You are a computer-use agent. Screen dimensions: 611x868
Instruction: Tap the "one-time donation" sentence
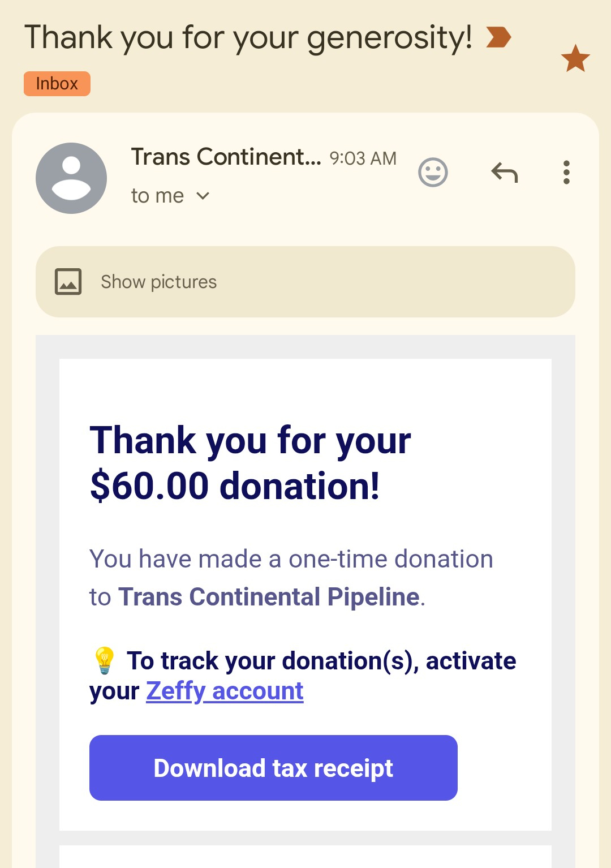pyautogui.click(x=291, y=559)
